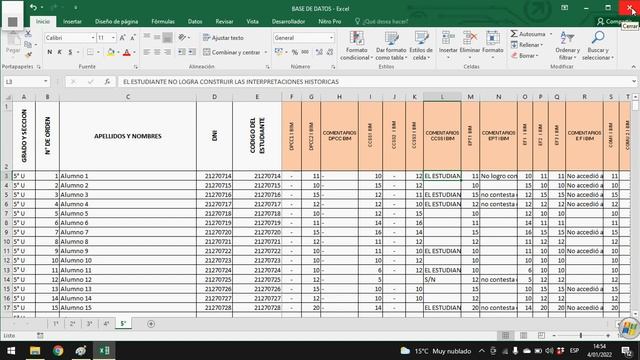Image resolution: width=640 pixels, height=360 pixels.
Task: Open the text orientation icon
Action: (182, 37)
